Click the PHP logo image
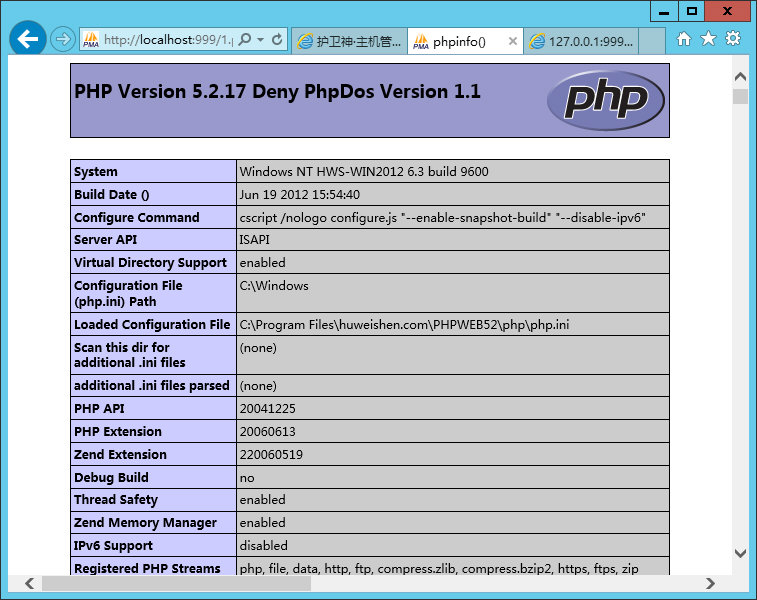 click(x=606, y=100)
